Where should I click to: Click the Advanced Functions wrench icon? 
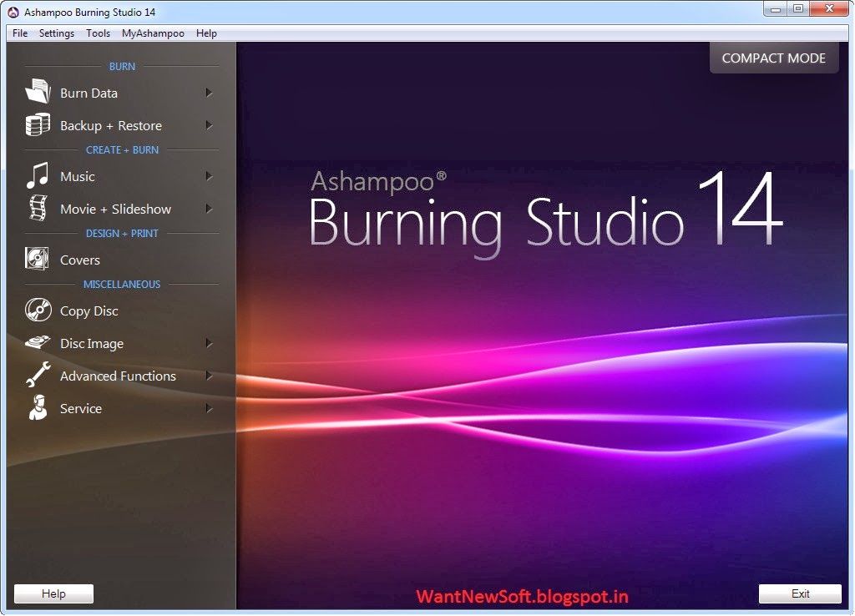38,375
